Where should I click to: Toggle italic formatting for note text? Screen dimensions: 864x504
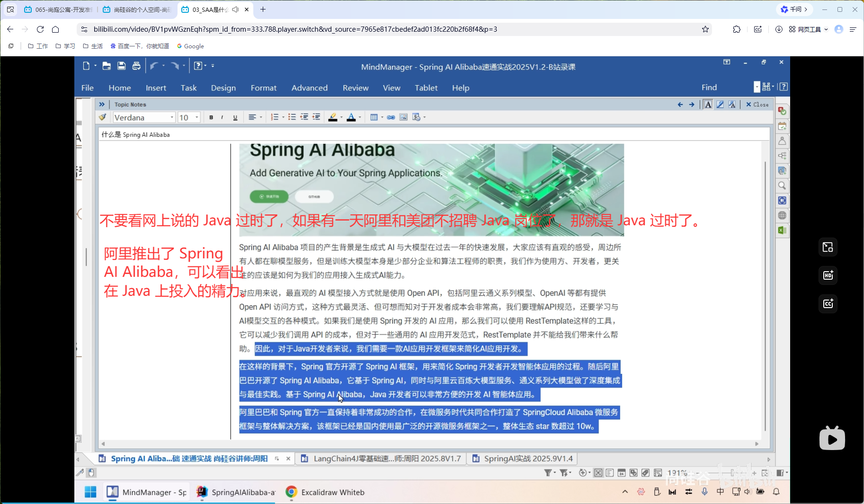(222, 117)
